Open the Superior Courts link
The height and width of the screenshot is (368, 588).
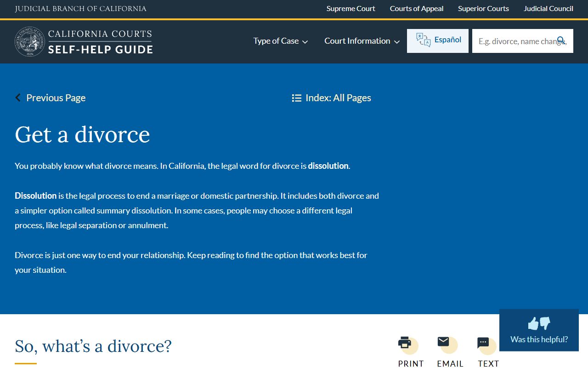pyautogui.click(x=483, y=9)
